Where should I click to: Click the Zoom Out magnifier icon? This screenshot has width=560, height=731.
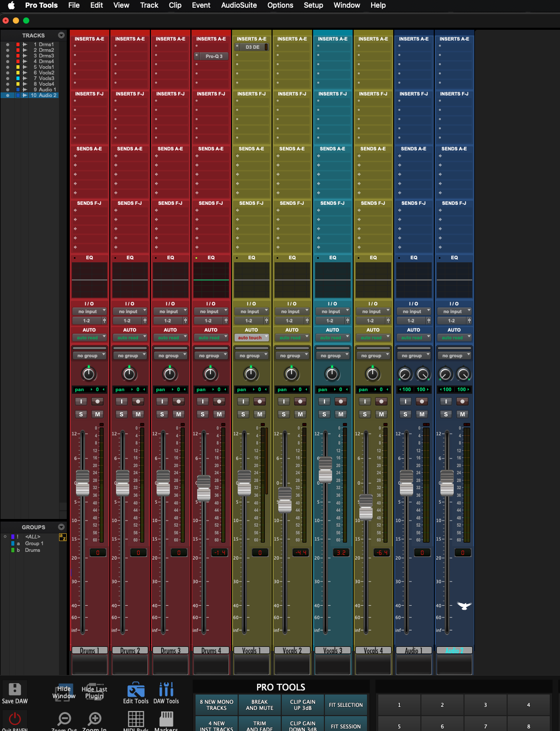tap(64, 718)
